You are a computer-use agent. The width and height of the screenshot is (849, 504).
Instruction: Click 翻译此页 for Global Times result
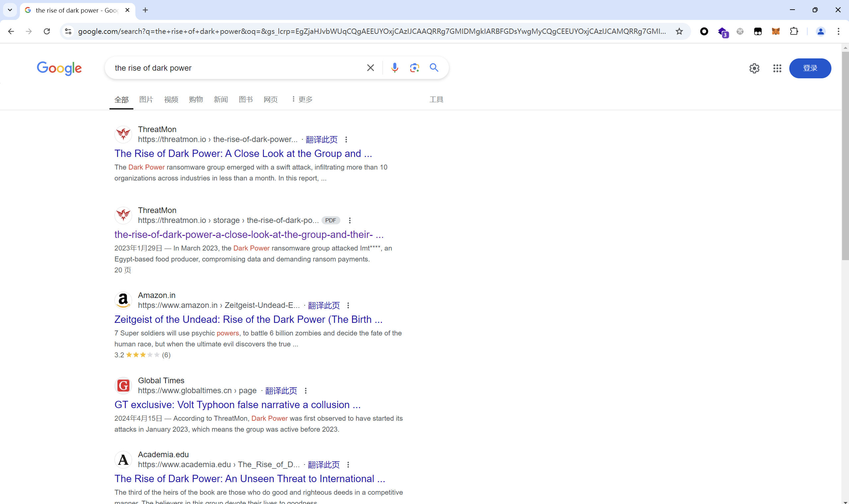[x=281, y=391]
